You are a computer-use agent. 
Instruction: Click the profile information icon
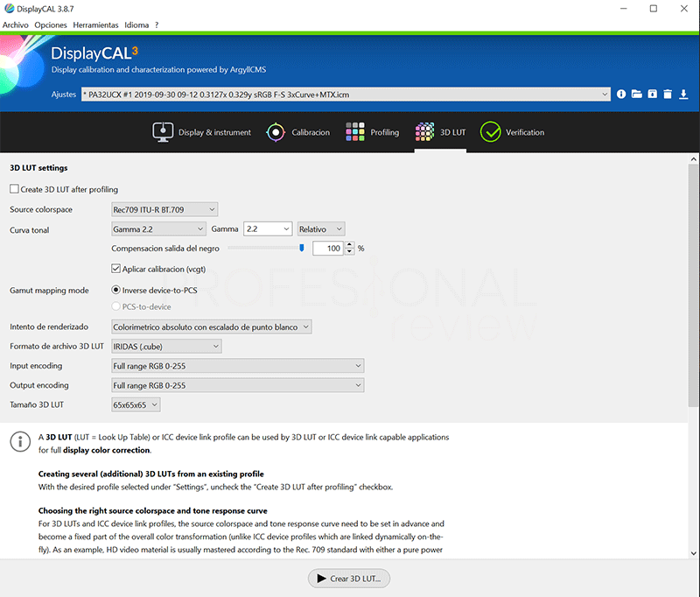click(x=621, y=95)
